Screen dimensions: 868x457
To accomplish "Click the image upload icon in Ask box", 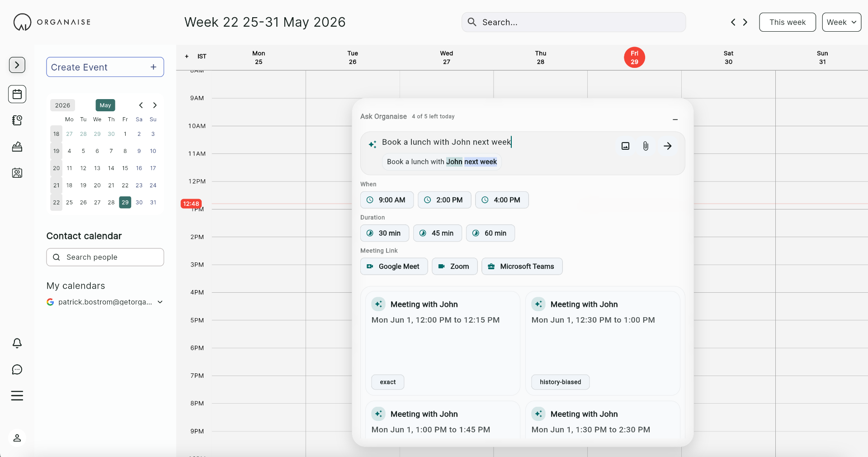I will click(625, 146).
